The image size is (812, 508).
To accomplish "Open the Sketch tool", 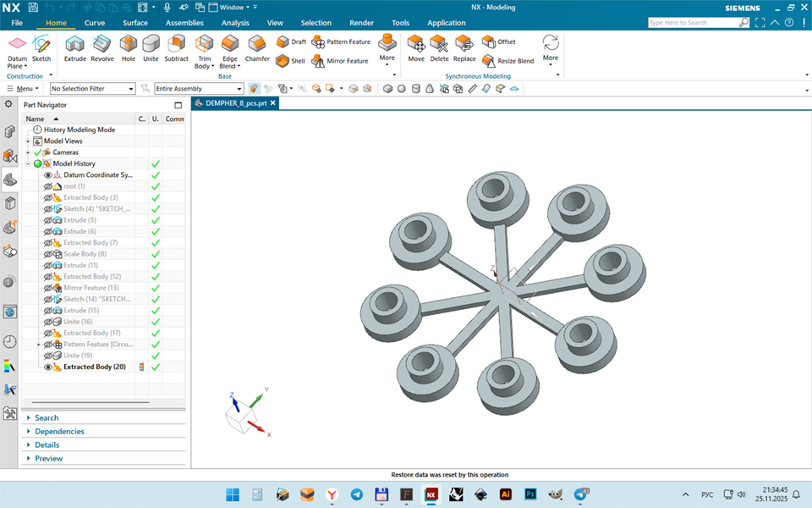I will point(41,48).
